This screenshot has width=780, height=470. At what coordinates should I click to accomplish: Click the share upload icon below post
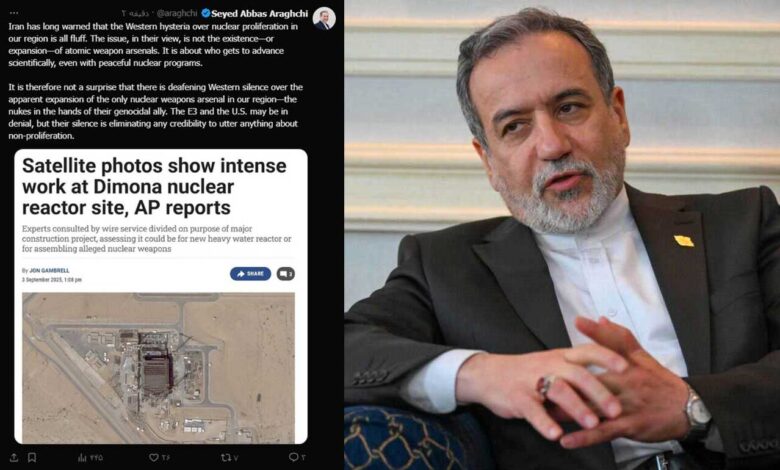click(14, 457)
